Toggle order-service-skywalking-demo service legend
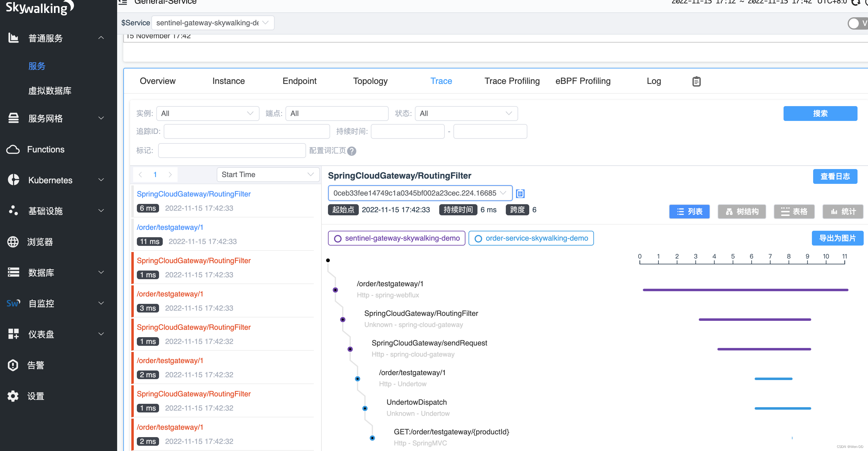This screenshot has height=451, width=868. (531, 238)
